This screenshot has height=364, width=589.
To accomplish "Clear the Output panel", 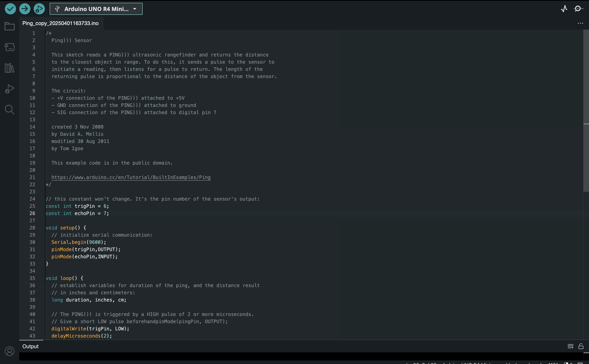I will [570, 346].
